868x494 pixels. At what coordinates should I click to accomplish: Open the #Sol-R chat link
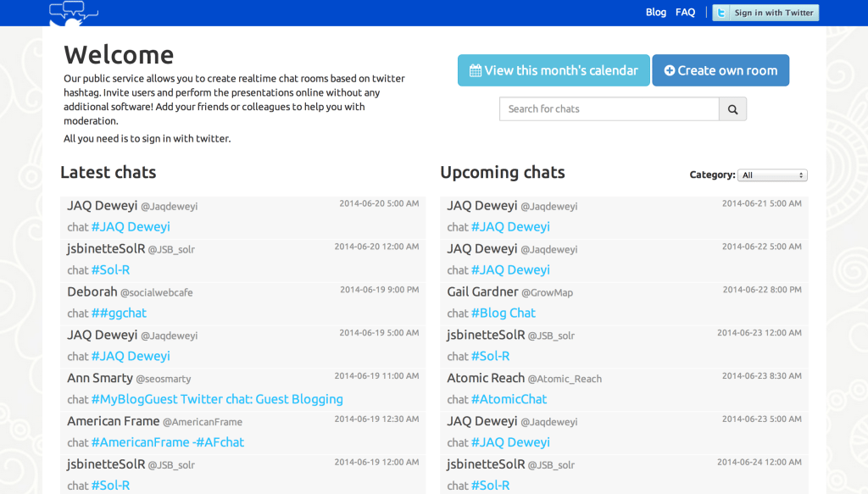(x=110, y=269)
